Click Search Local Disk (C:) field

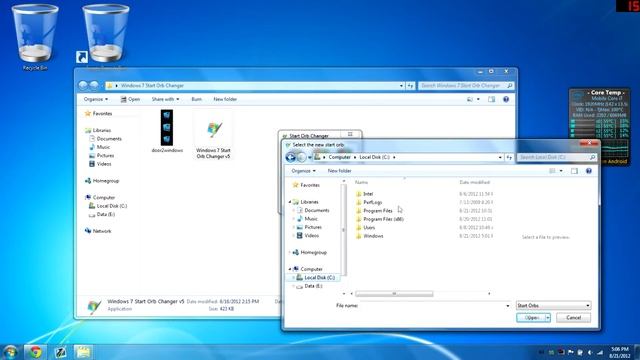[556, 157]
